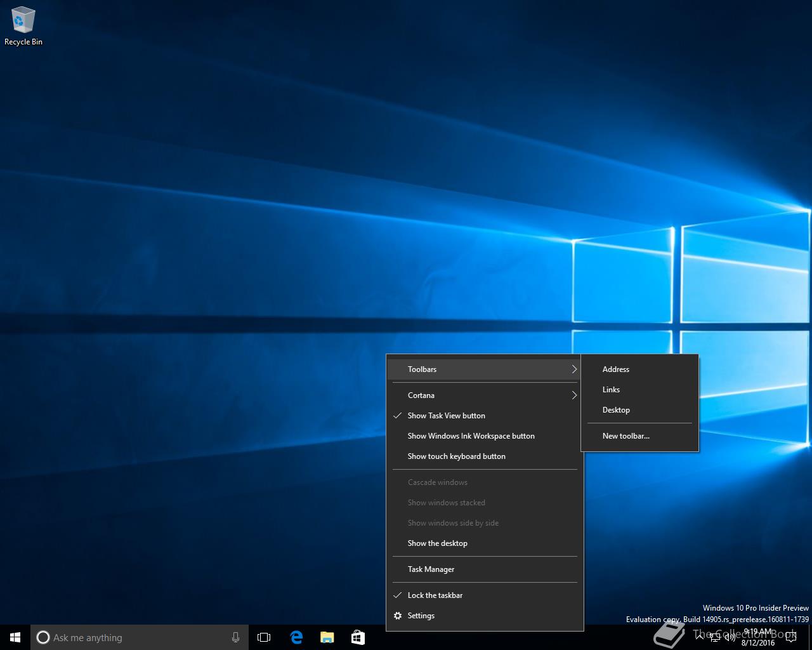Click the volume speaker tray icon

(x=730, y=637)
